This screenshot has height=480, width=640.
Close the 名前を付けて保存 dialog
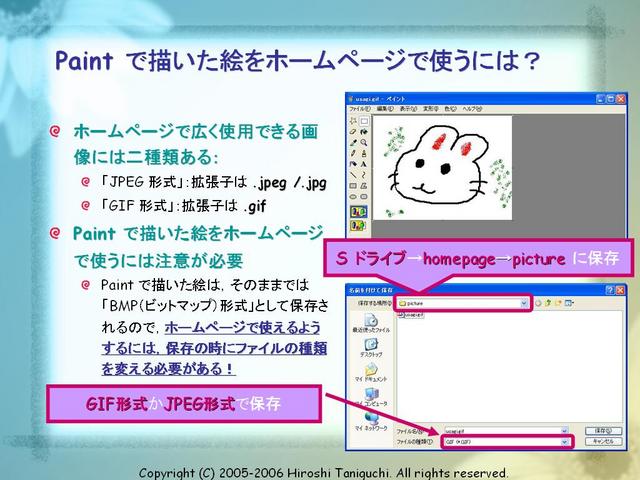coord(620,290)
